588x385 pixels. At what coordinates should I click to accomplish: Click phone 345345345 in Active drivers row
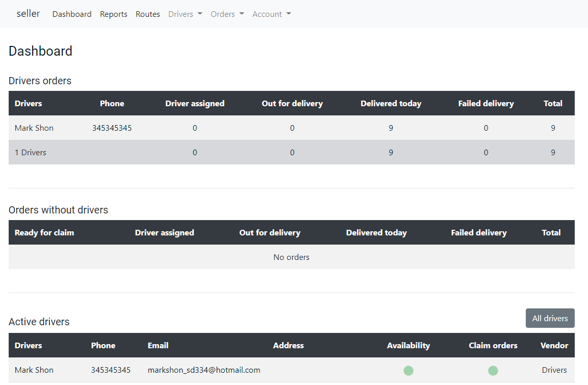pyautogui.click(x=111, y=370)
